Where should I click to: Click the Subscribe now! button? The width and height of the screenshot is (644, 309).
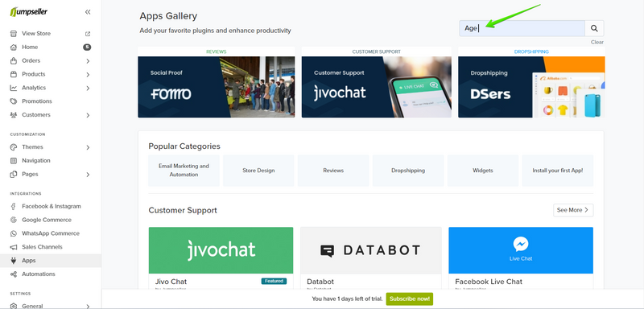pos(410,299)
